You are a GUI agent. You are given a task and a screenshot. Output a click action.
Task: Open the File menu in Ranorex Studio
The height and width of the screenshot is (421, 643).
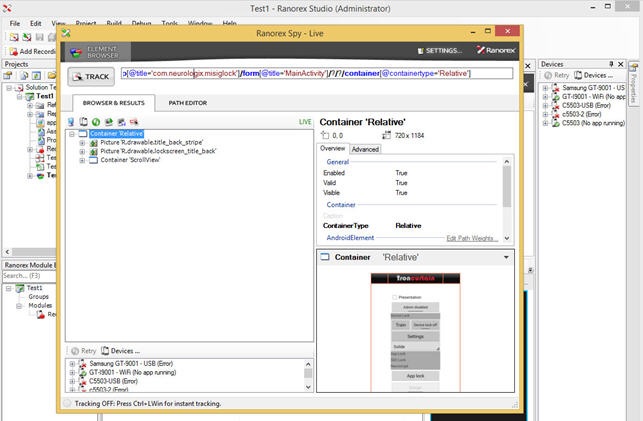pos(15,23)
